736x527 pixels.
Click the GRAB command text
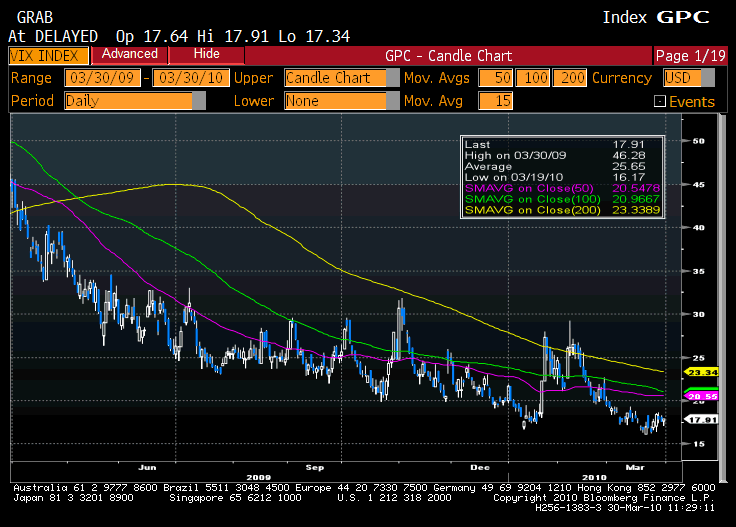[35, 18]
